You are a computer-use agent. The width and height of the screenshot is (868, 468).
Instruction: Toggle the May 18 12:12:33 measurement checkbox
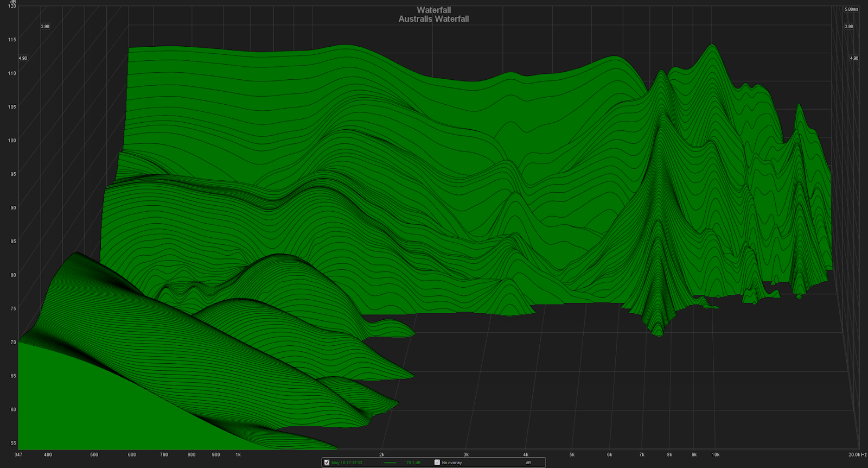(x=327, y=463)
